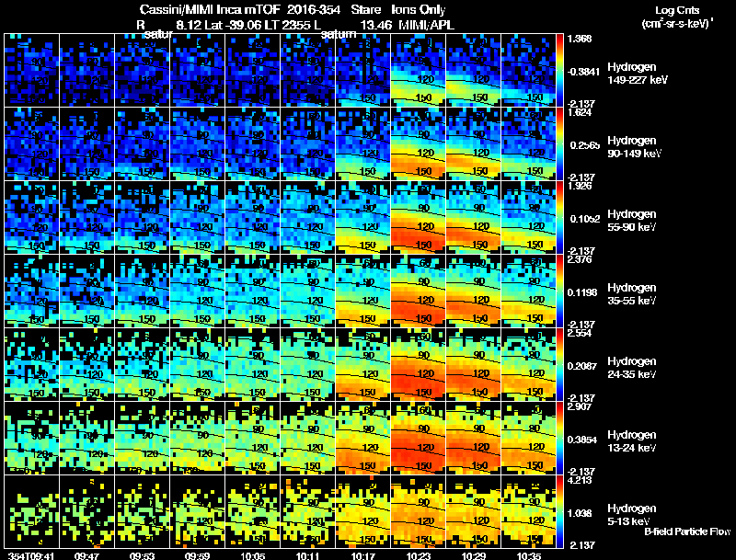Select the 35-55 keV panel at 09:59
The height and width of the screenshot is (560, 736).
pyautogui.click(x=197, y=291)
